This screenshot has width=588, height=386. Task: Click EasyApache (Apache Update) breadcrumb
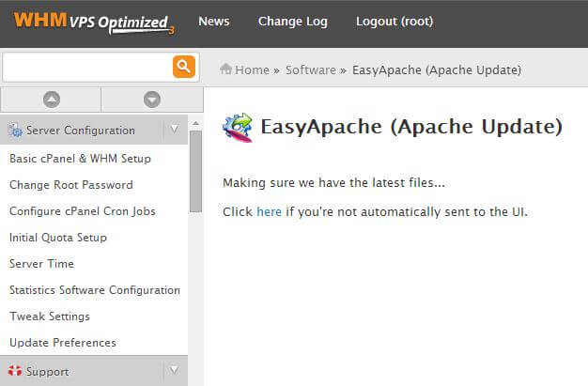(x=437, y=70)
